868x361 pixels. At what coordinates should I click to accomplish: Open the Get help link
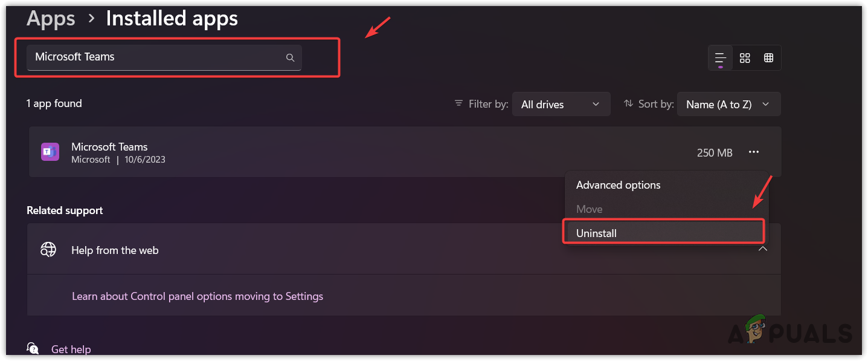point(71,350)
